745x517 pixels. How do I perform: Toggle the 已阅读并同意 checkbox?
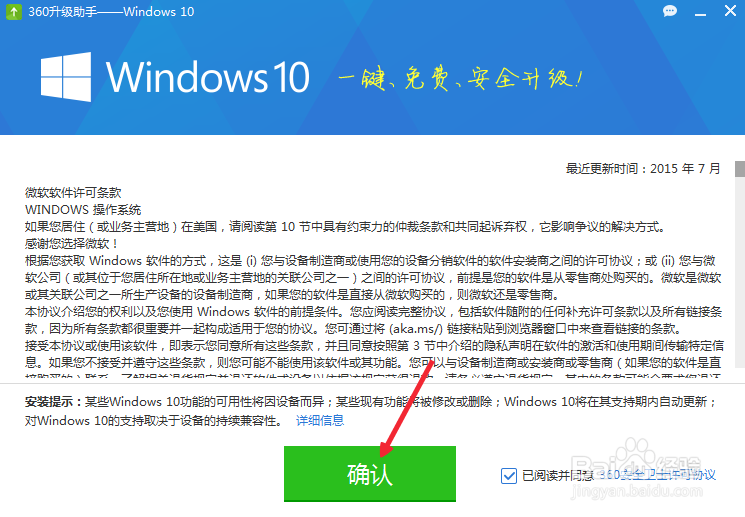tap(509, 475)
